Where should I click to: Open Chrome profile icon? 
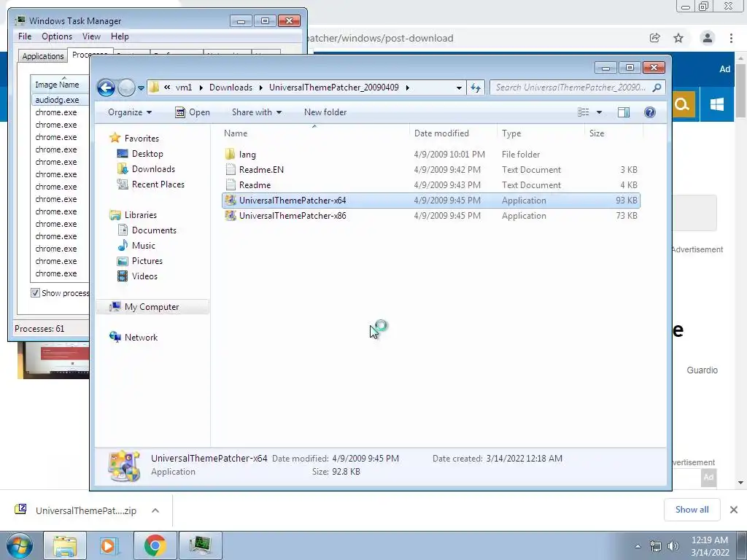(708, 38)
